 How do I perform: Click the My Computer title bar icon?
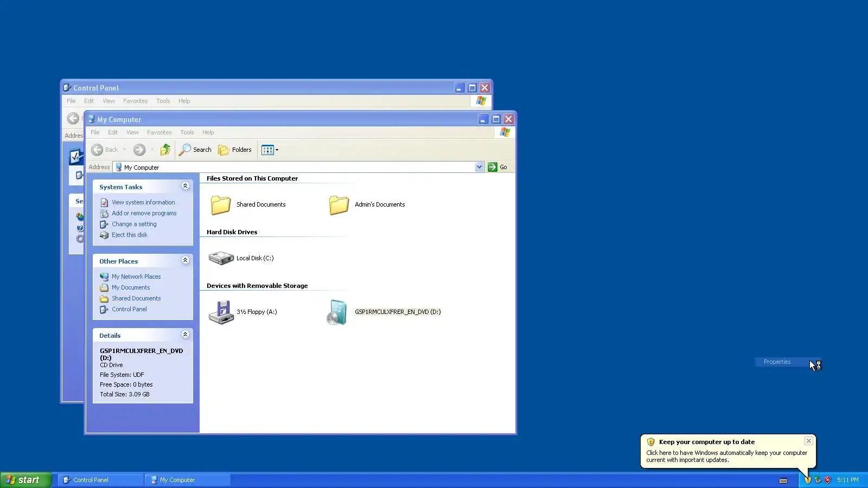point(91,119)
